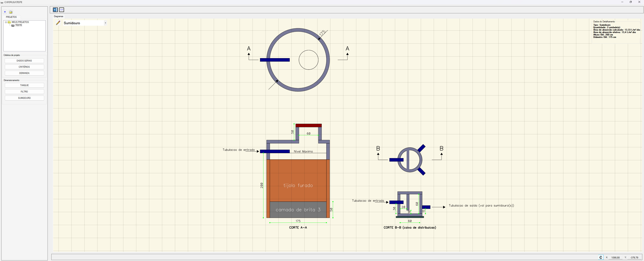
Task: Click the 200 height dimension in section A-A
Action: pos(262,185)
